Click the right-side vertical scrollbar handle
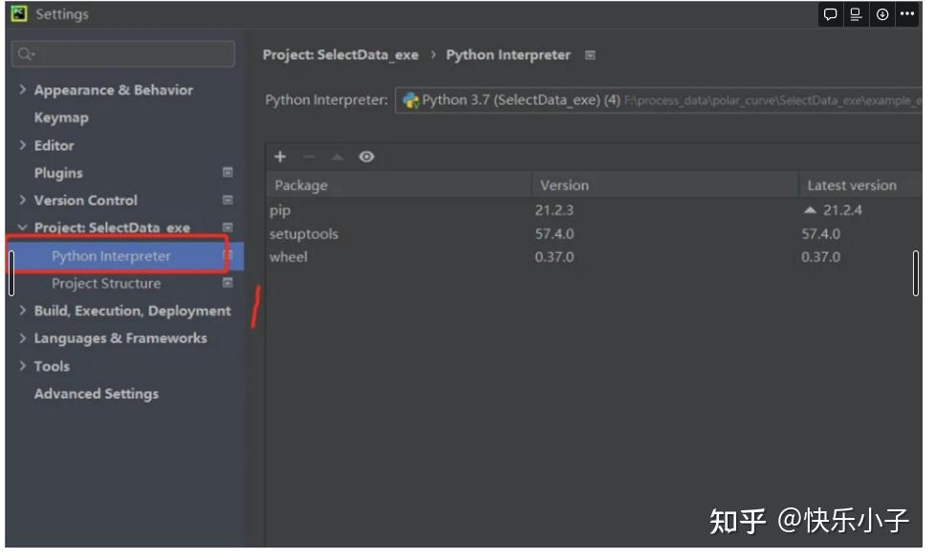 [x=915, y=273]
